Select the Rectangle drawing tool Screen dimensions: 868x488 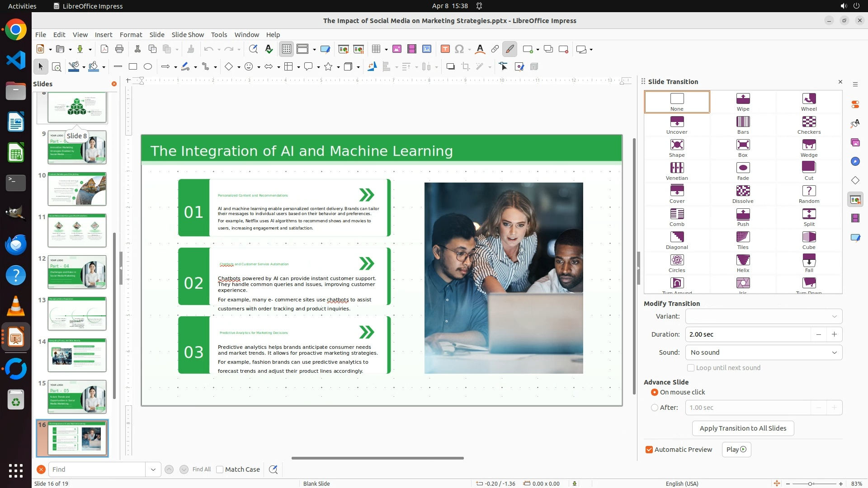133,67
